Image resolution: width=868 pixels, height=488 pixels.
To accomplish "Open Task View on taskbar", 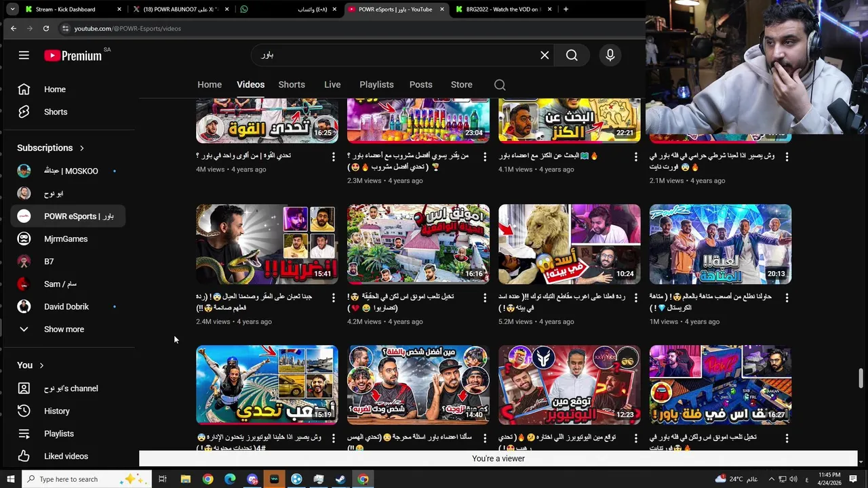I will tap(163, 479).
